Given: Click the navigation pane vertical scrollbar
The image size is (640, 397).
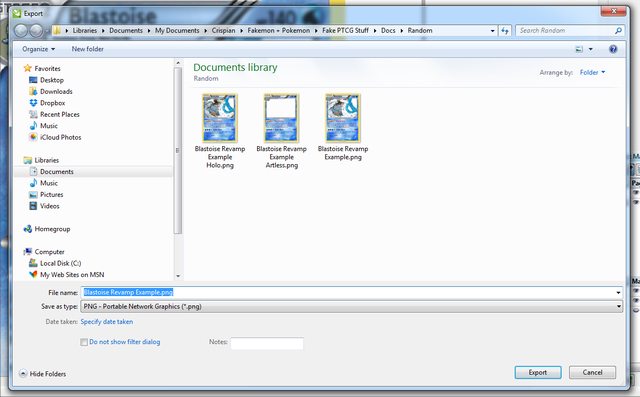Looking at the screenshot, I should [x=178, y=150].
